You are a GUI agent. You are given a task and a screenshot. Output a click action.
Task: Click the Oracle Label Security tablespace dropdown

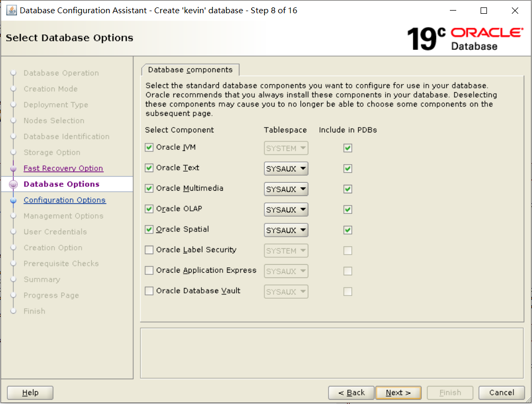pyautogui.click(x=286, y=250)
